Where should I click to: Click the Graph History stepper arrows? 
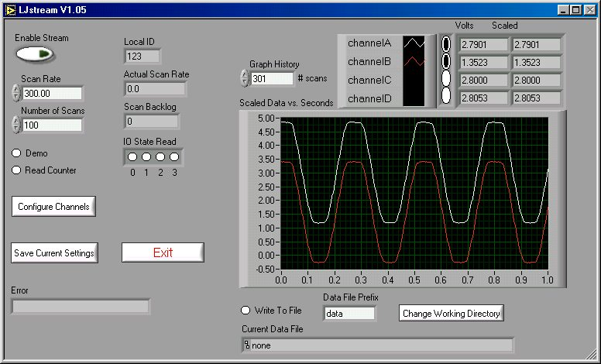click(245, 78)
